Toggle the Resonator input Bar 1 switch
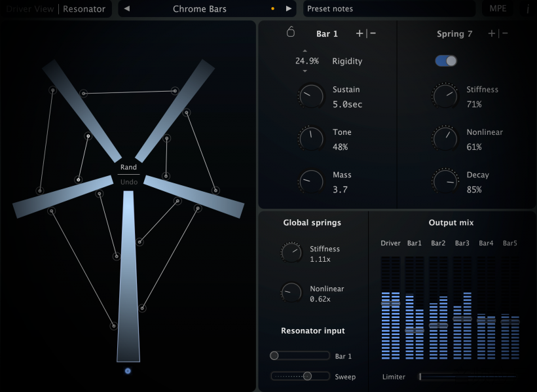Image resolution: width=537 pixels, height=392 pixels. pyautogui.click(x=300, y=356)
